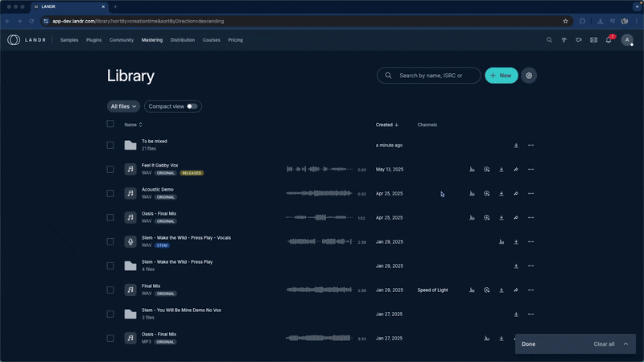
Task: Open the three-dot menu for Acoustic Demo
Action: tap(531, 194)
